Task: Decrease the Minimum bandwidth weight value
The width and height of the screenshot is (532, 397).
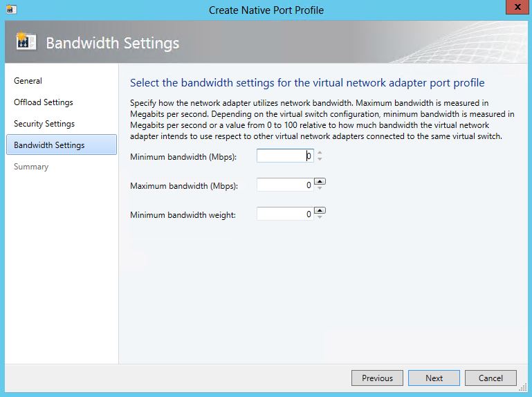Action: tap(320, 218)
